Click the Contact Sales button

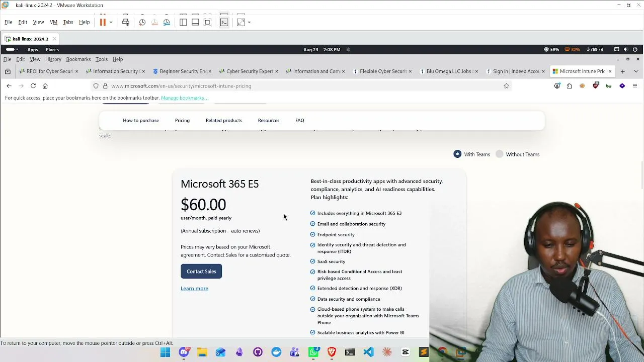coord(201,271)
